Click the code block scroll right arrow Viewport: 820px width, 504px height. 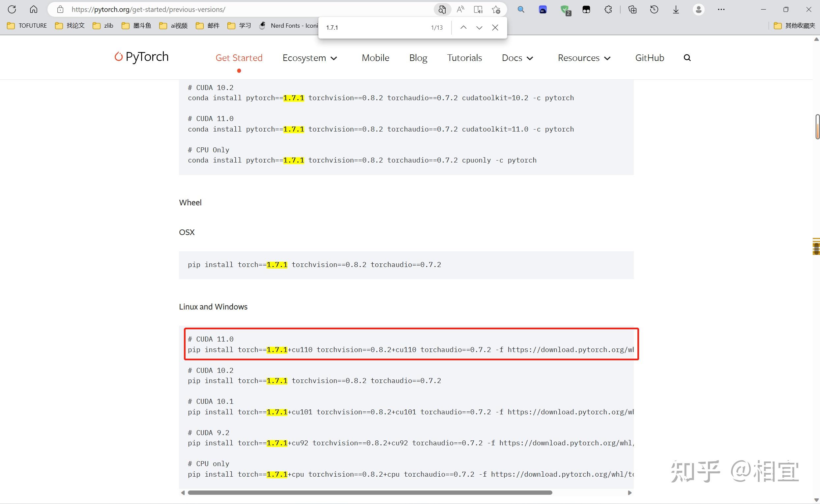[630, 493]
